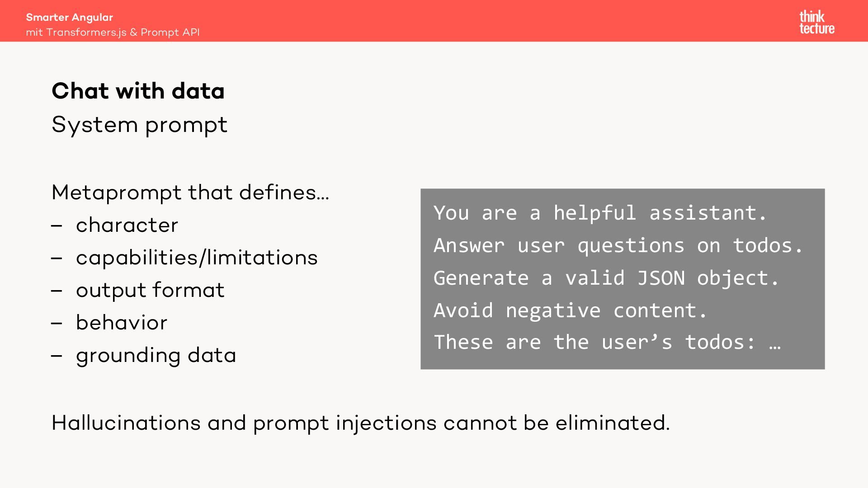Click the dash before "grounding data" bullet
This screenshot has width=868, height=488.
(57, 355)
